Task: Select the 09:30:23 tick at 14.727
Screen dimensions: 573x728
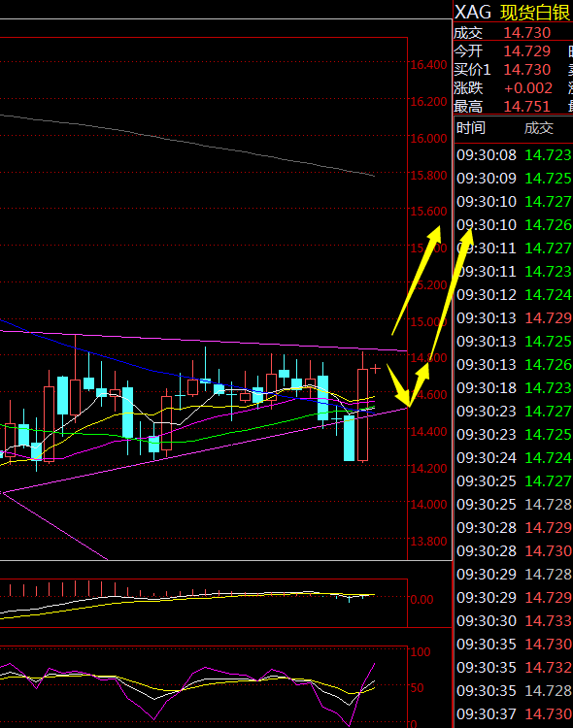Action: coord(514,412)
